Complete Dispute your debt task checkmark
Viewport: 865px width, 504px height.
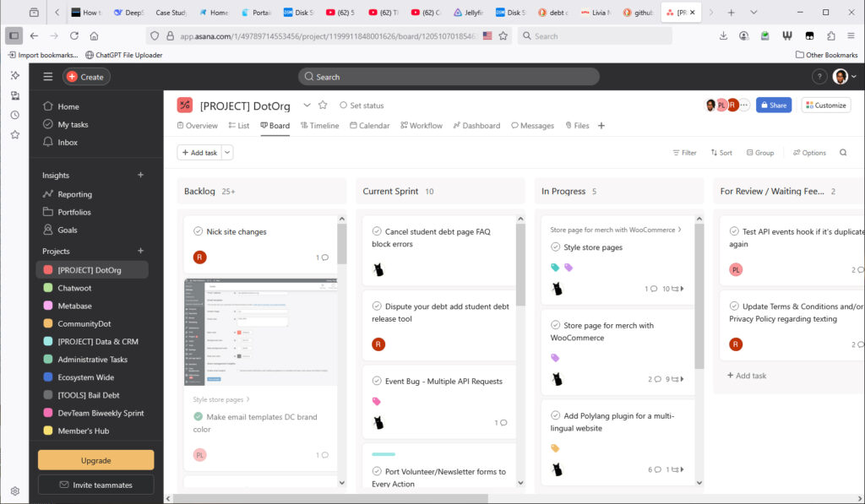[377, 306]
